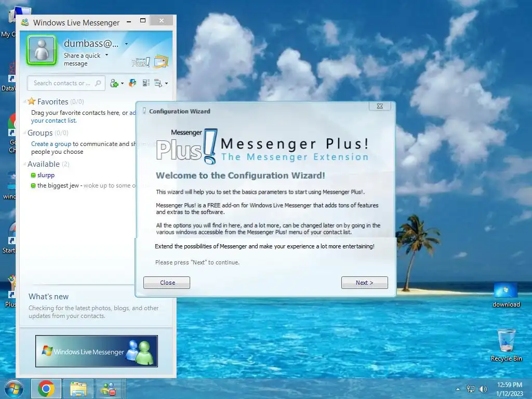Collapse the Available group
Screen dimensions: 532x399
(25, 164)
